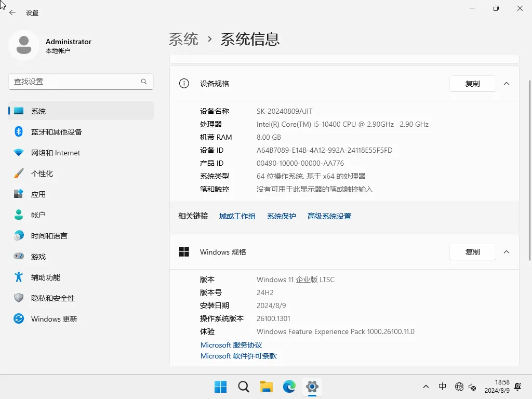Open 高级系统设置 link

click(x=329, y=216)
